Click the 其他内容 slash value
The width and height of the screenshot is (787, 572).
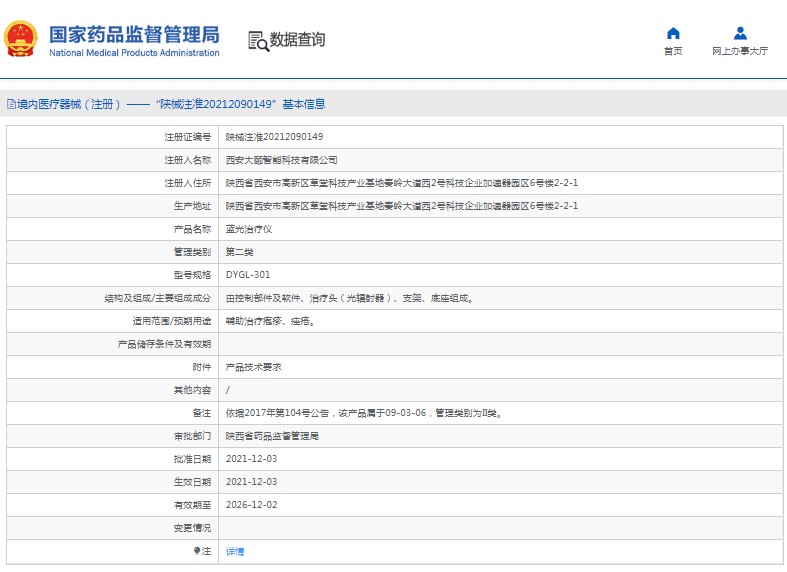pyautogui.click(x=228, y=390)
